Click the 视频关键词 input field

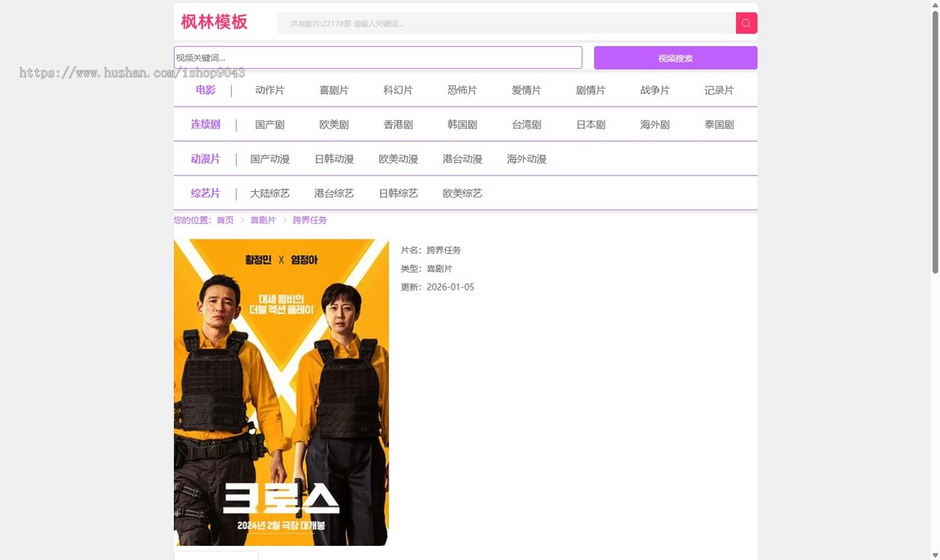(378, 57)
